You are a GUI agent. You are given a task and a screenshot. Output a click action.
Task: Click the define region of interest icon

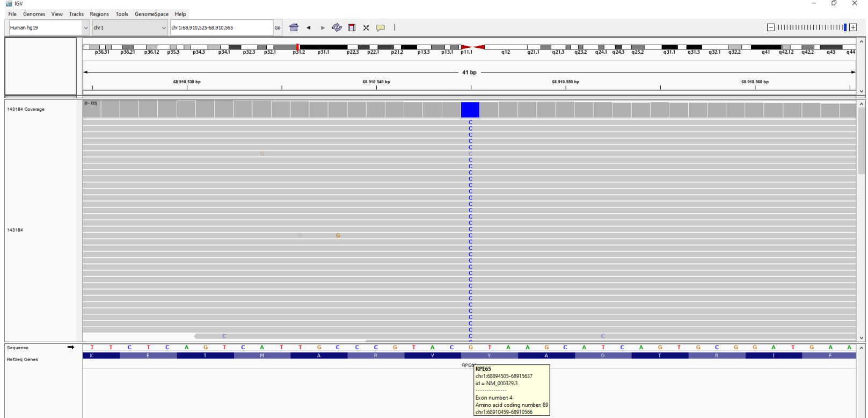352,27
